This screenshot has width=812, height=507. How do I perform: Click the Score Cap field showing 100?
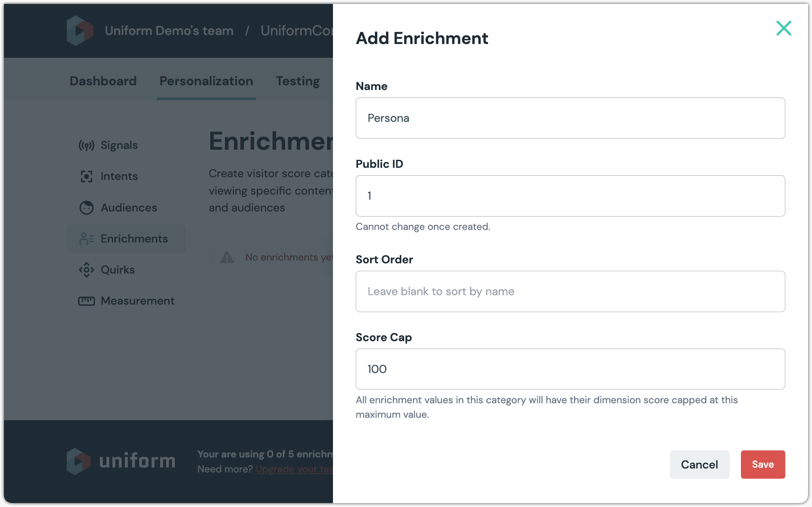coord(569,369)
